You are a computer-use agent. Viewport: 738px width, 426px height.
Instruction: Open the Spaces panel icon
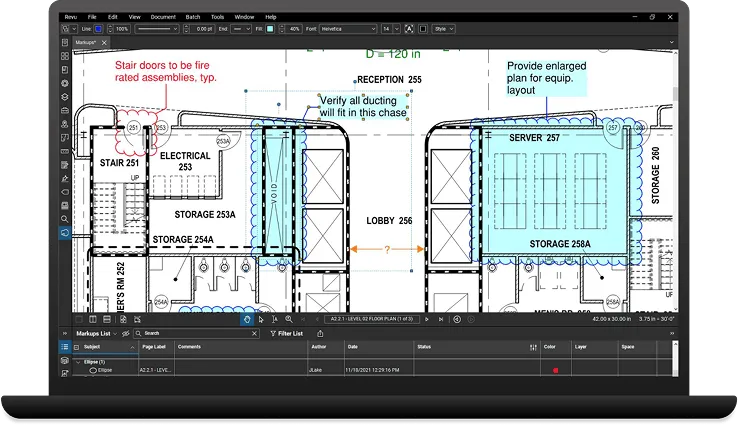[65, 137]
